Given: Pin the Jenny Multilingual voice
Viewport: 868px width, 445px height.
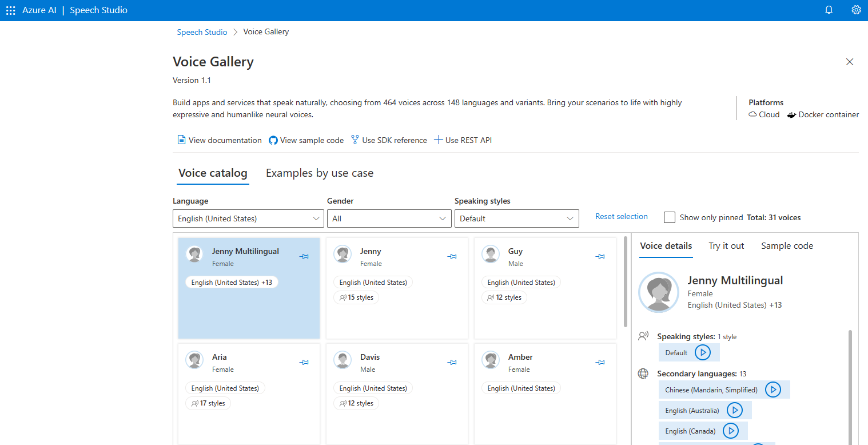Looking at the screenshot, I should 304,257.
